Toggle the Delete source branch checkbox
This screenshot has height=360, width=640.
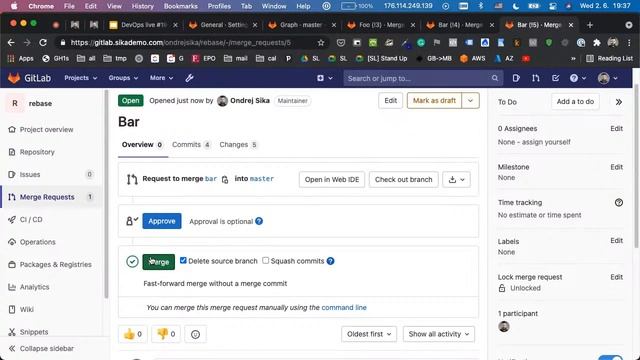click(x=183, y=260)
